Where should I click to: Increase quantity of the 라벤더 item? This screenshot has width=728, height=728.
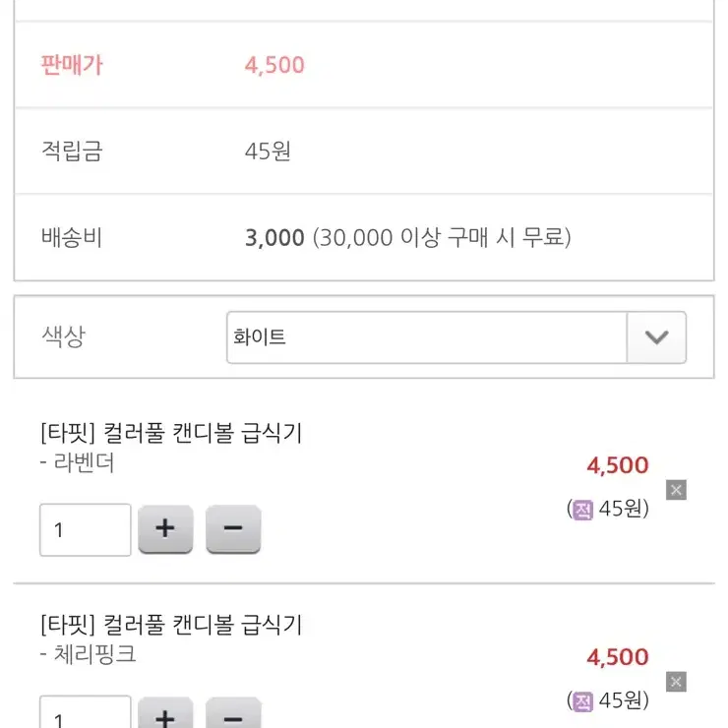coord(165,529)
